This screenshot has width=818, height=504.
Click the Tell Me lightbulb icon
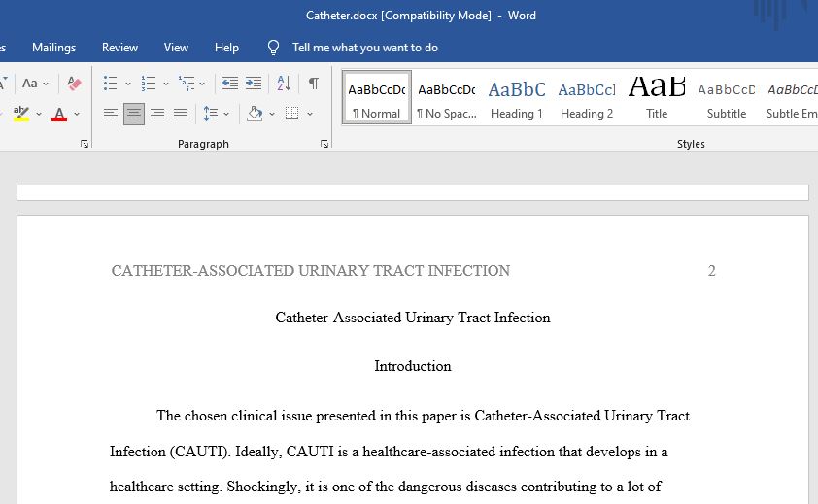273,48
